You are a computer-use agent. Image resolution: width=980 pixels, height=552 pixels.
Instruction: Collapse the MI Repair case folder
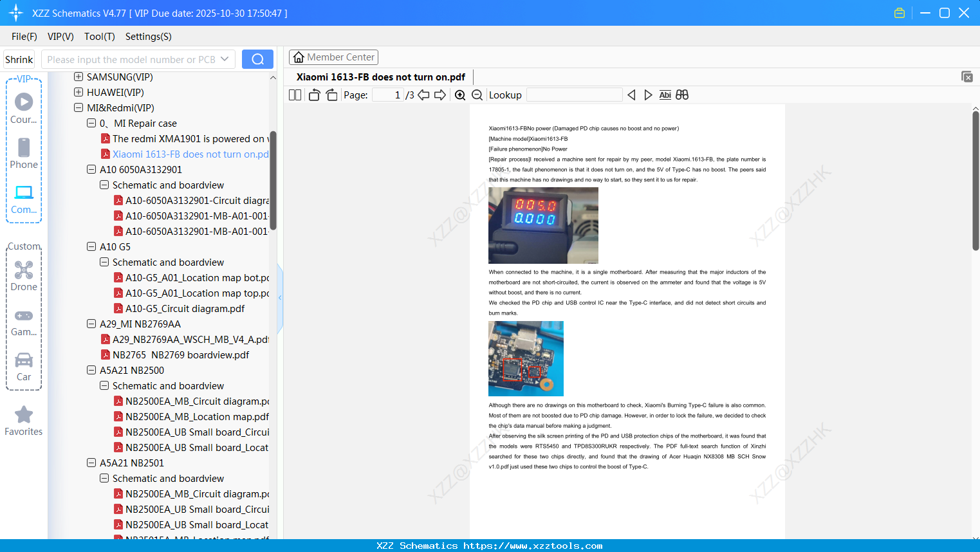pyautogui.click(x=91, y=124)
